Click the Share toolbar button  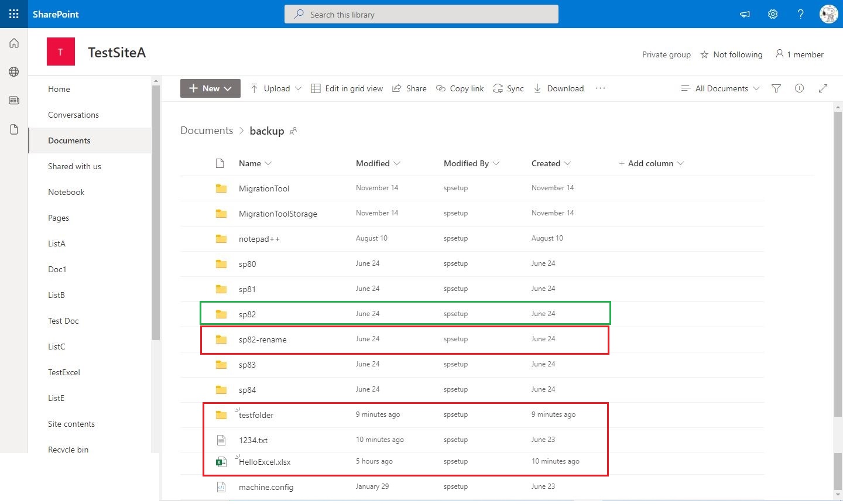tap(409, 88)
